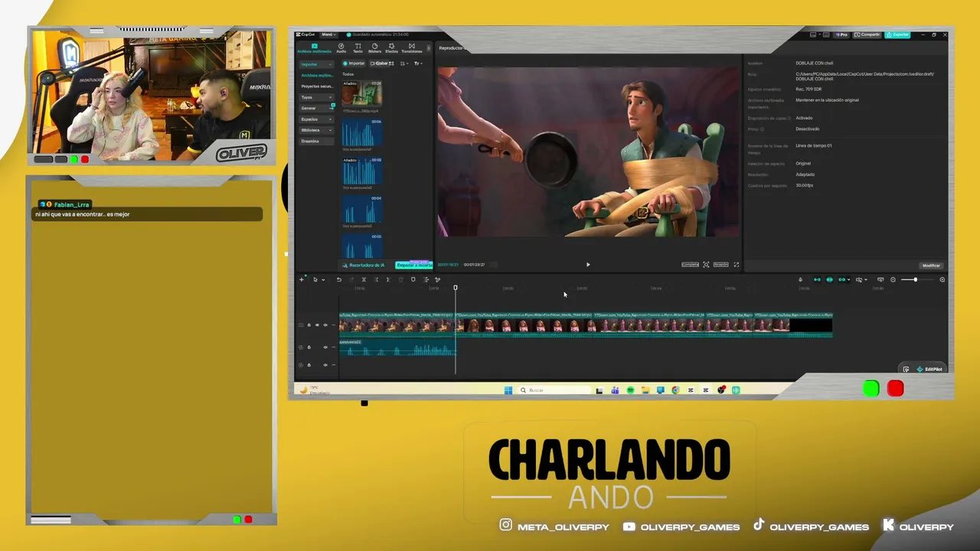Toggle auto snapping on timeline
This screenshot has height=551, width=980.
[x=829, y=279]
